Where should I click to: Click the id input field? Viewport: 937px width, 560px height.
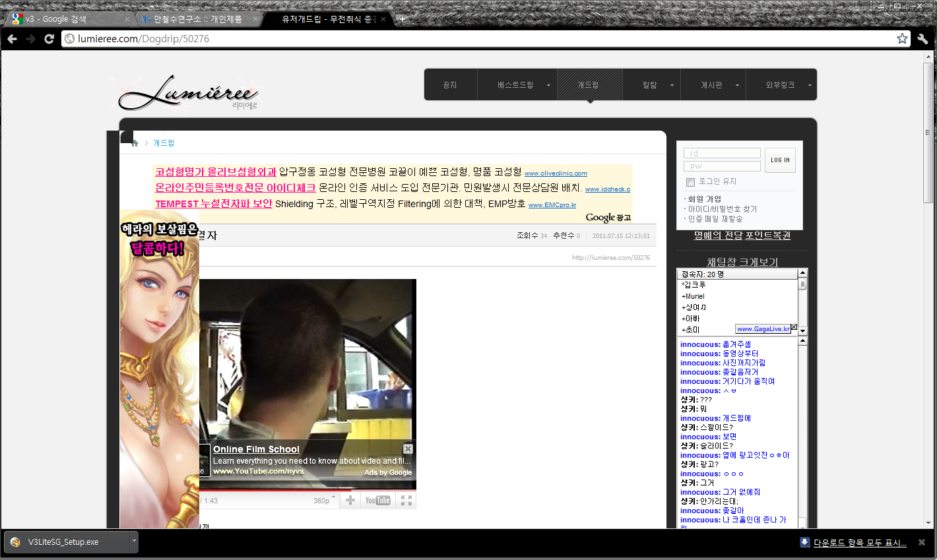tap(722, 153)
